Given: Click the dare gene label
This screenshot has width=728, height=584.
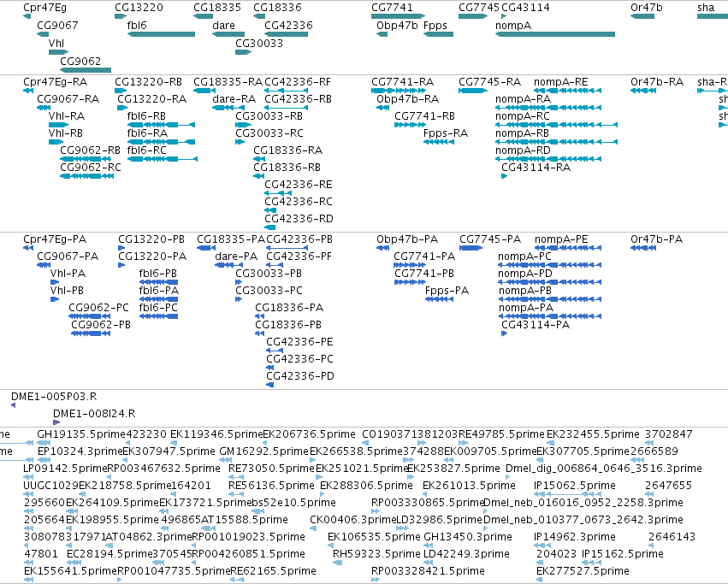Looking at the screenshot, I should pos(223,26).
